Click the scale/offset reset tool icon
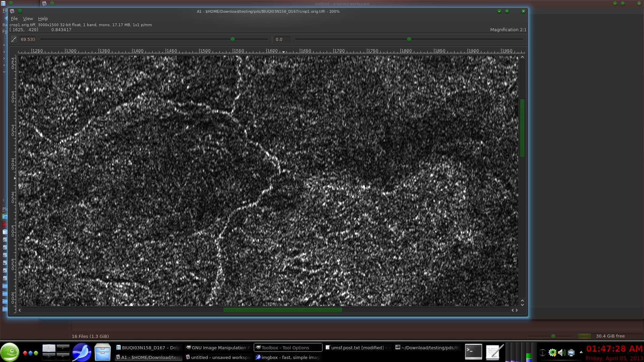The width and height of the screenshot is (644, 362). coord(14,40)
